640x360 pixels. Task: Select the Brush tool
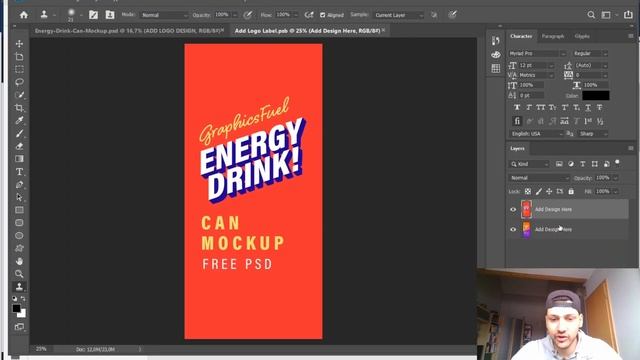pos(19,133)
